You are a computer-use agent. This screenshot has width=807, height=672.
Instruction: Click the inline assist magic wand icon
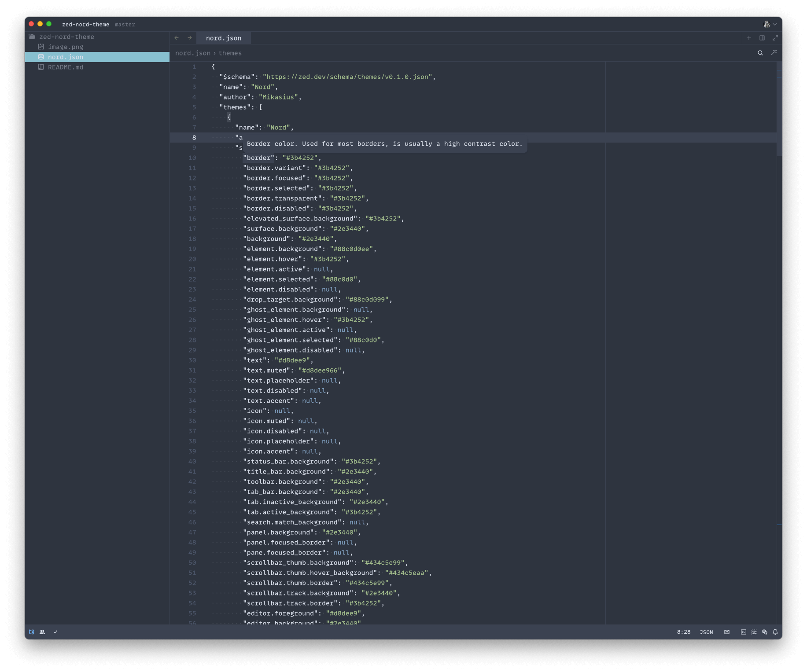click(x=774, y=53)
